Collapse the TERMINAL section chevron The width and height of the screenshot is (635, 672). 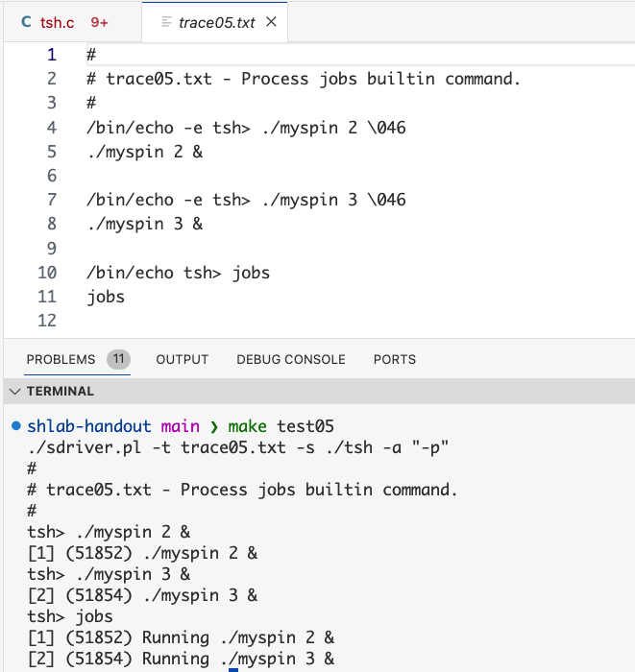pyautogui.click(x=15, y=392)
